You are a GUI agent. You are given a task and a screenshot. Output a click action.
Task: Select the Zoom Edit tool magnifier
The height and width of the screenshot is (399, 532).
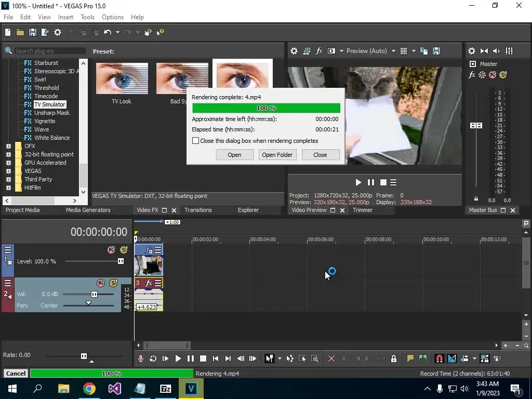pyautogui.click(x=314, y=358)
